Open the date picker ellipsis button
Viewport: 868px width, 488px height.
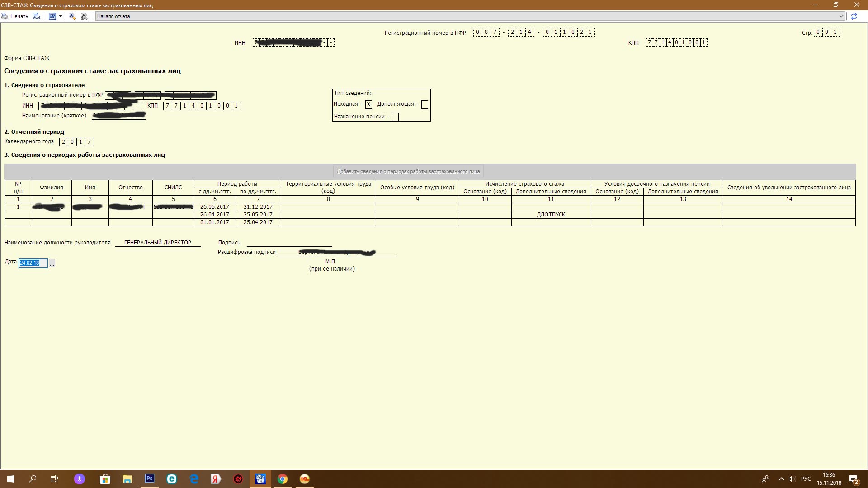52,263
